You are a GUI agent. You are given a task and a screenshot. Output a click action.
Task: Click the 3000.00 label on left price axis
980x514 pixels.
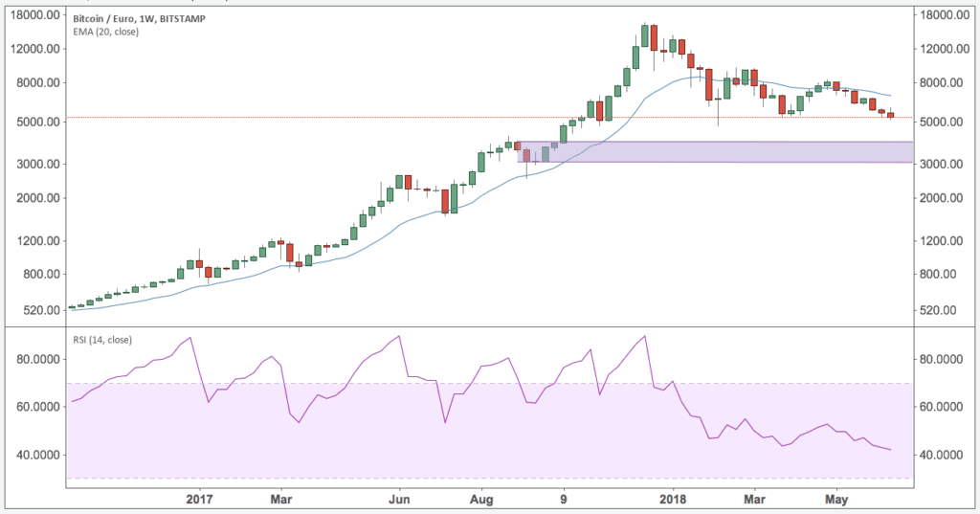coord(38,164)
